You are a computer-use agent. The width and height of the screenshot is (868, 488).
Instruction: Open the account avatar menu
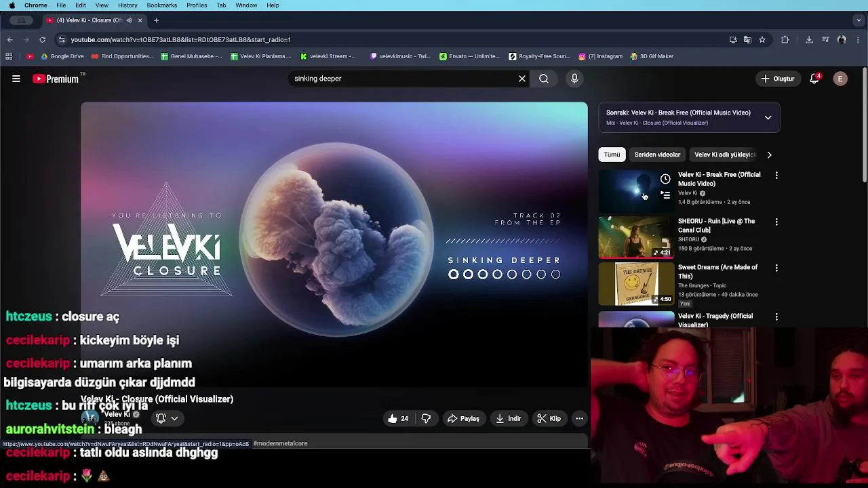point(840,79)
